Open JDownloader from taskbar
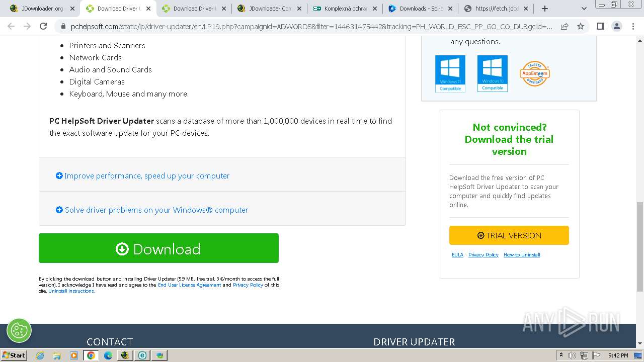 pos(125,355)
